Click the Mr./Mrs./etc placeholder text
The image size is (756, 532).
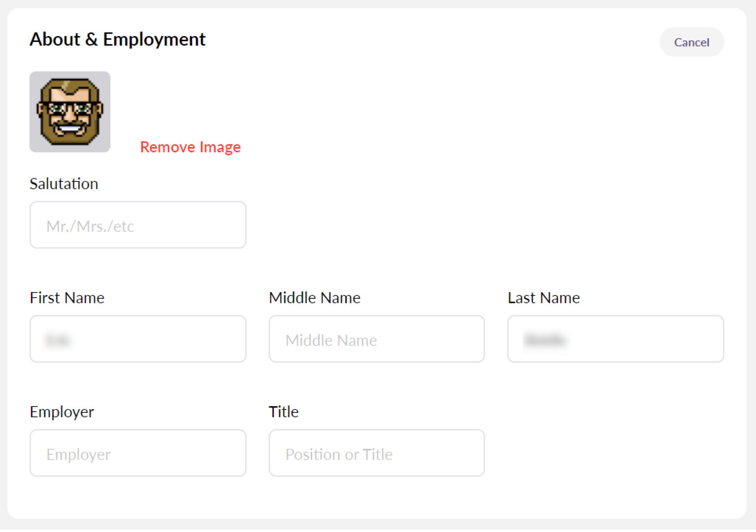pos(90,226)
